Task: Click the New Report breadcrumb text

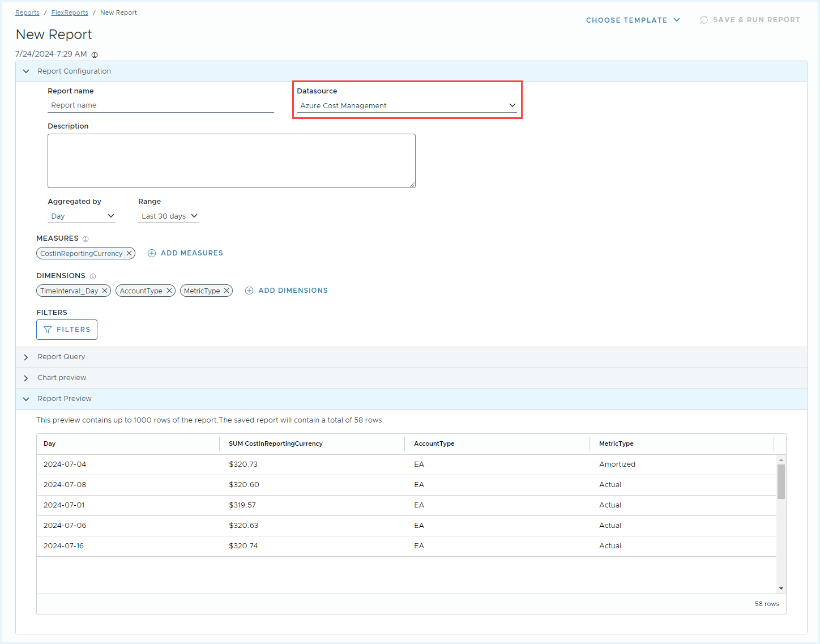Action: click(118, 12)
